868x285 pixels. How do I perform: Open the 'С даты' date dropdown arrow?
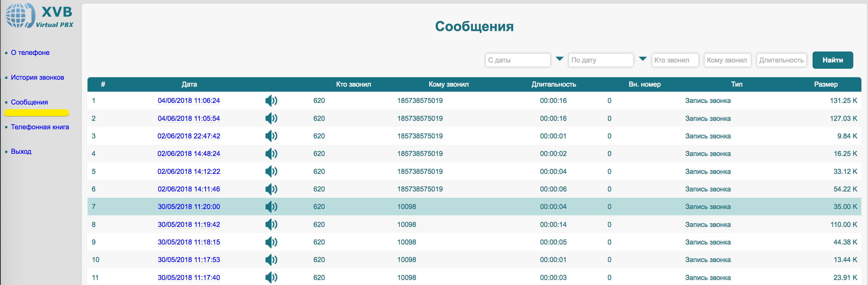(559, 59)
